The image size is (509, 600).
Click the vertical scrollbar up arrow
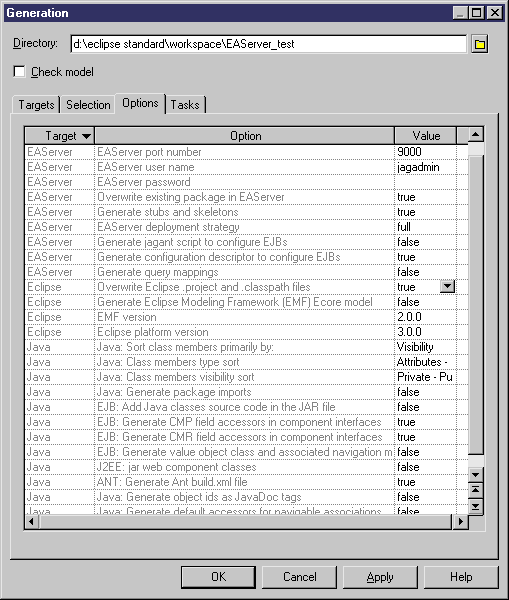click(476, 134)
